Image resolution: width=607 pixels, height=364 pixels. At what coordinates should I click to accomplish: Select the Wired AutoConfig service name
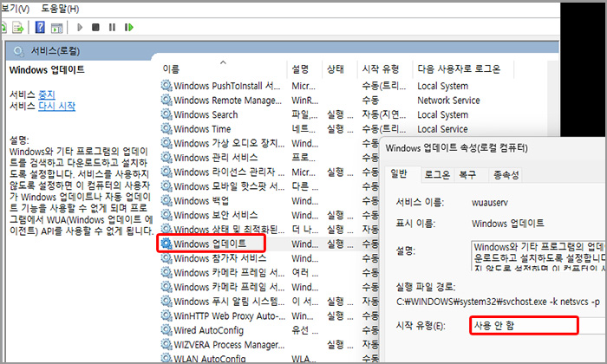209,330
